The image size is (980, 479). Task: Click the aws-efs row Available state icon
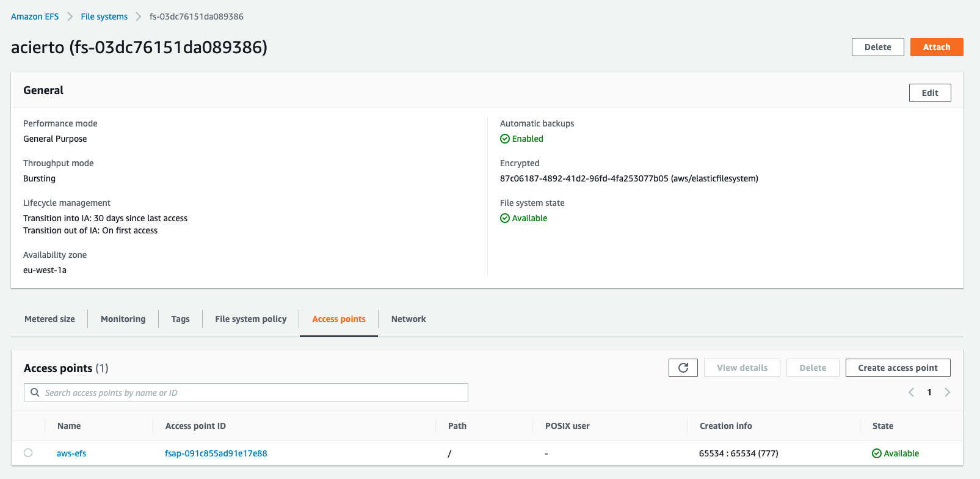877,453
